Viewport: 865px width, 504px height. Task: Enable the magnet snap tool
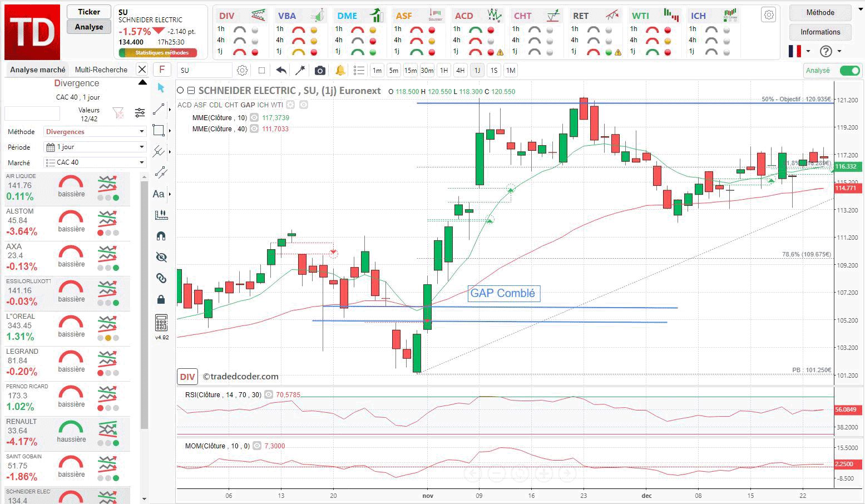161,236
